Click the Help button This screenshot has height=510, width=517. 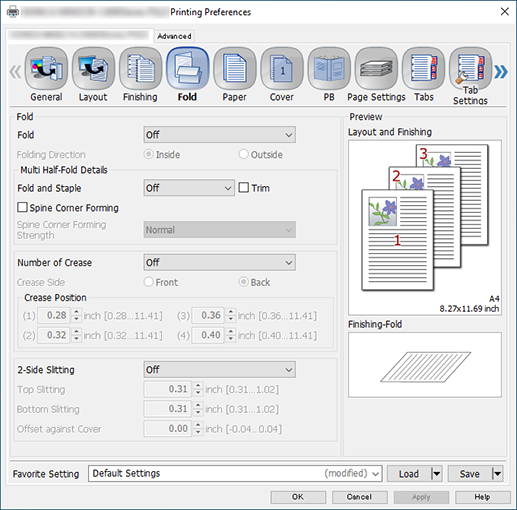pos(482,497)
